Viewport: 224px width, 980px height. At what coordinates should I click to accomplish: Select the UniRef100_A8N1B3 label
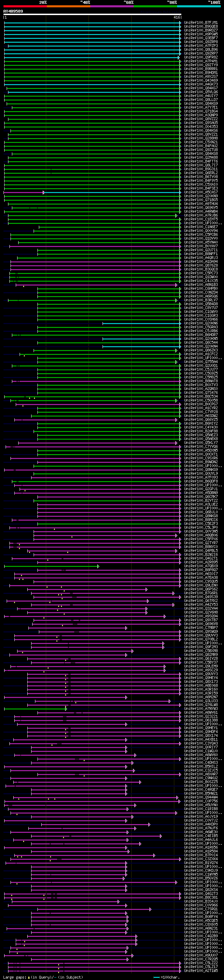[201, 285]
